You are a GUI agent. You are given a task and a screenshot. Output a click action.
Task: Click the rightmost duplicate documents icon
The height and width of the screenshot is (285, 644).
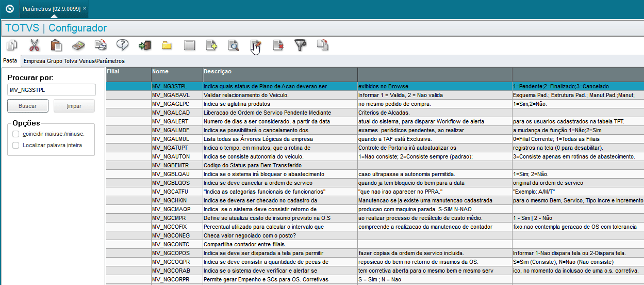coord(322,45)
